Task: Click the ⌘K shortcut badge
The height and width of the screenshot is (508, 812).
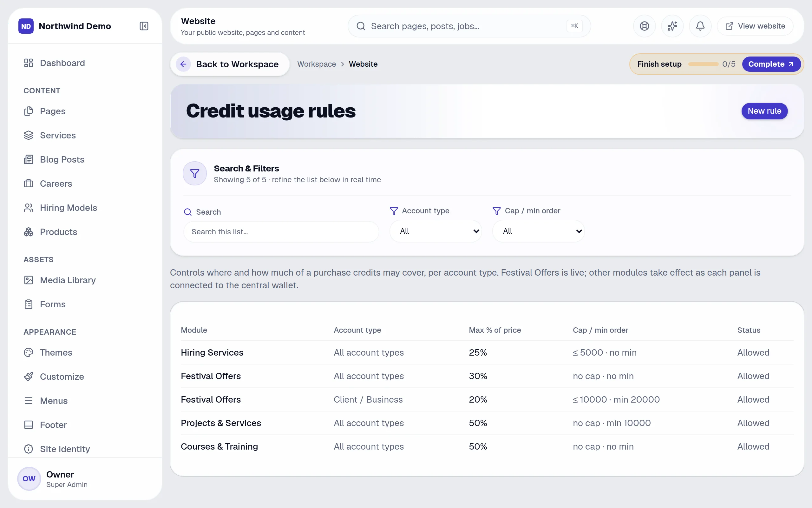Action: coord(574,26)
